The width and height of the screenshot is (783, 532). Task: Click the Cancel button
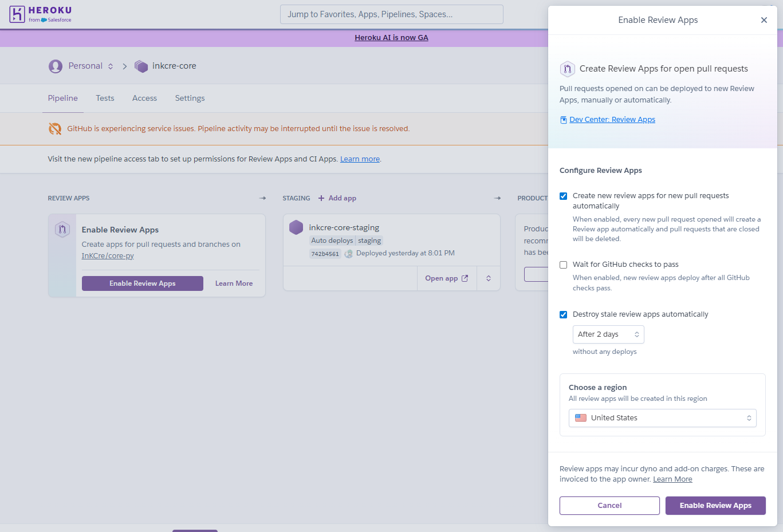point(609,506)
